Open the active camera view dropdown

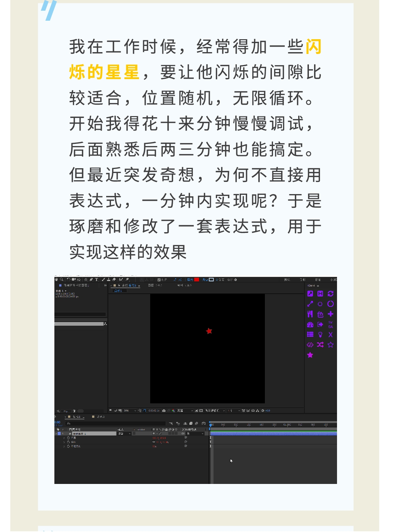point(215,411)
